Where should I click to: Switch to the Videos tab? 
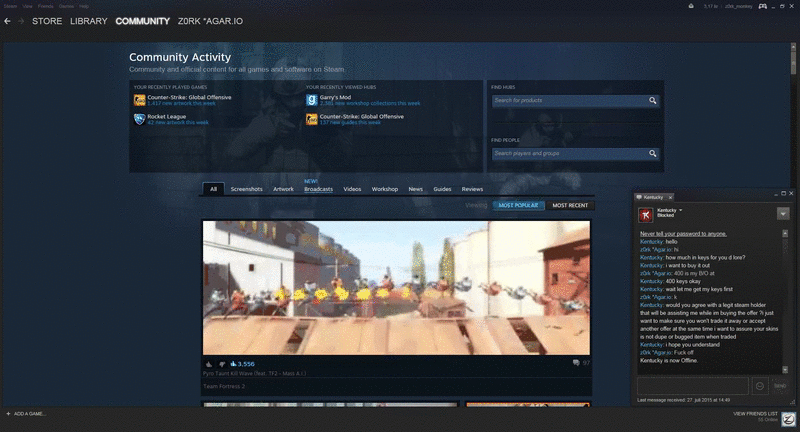click(352, 189)
